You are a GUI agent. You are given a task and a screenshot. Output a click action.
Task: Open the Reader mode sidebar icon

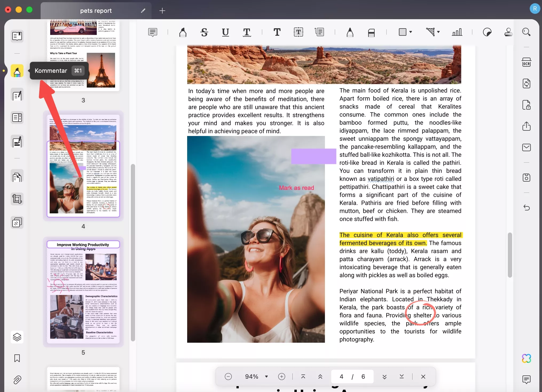[17, 36]
